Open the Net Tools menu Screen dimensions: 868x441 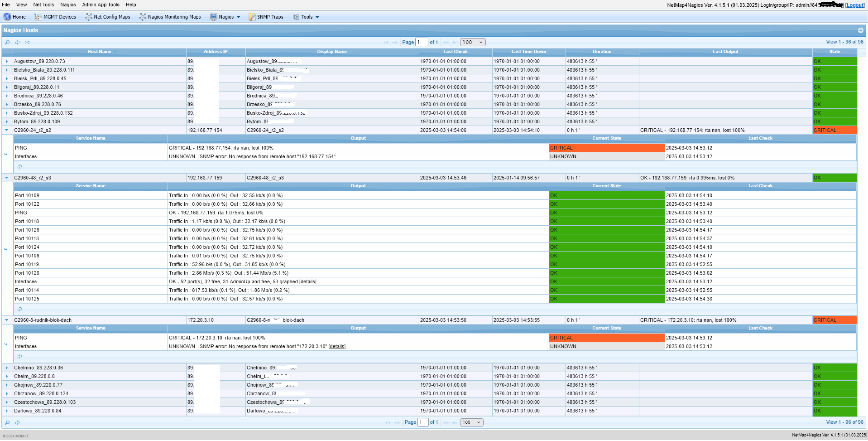point(43,5)
